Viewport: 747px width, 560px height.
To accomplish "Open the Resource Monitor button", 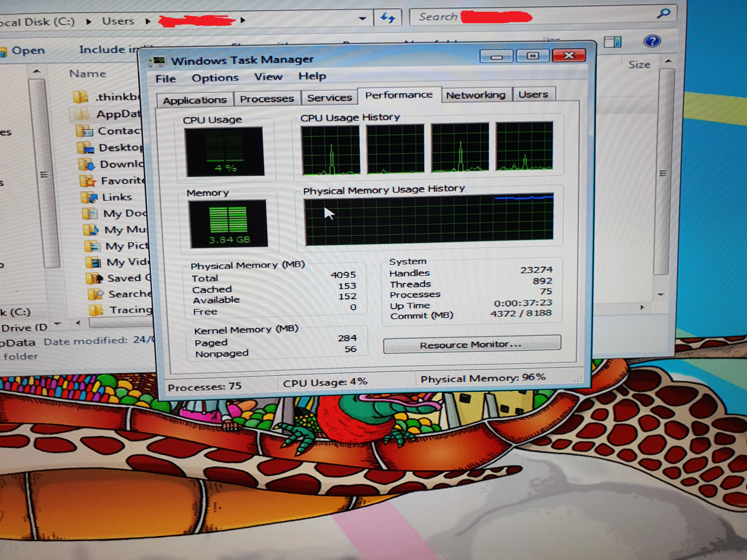I will coord(472,344).
